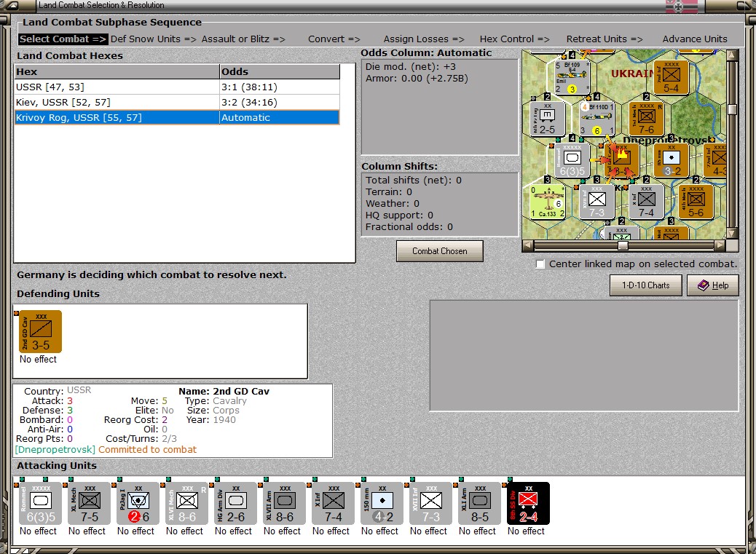The height and width of the screenshot is (554, 756).
Task: Click the 6(3)5 HQ counter on map
Action: click(x=572, y=160)
